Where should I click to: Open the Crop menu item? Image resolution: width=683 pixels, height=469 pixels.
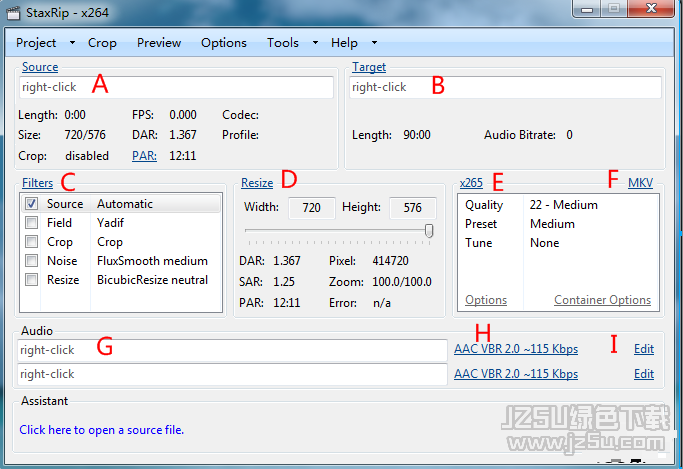(x=102, y=43)
